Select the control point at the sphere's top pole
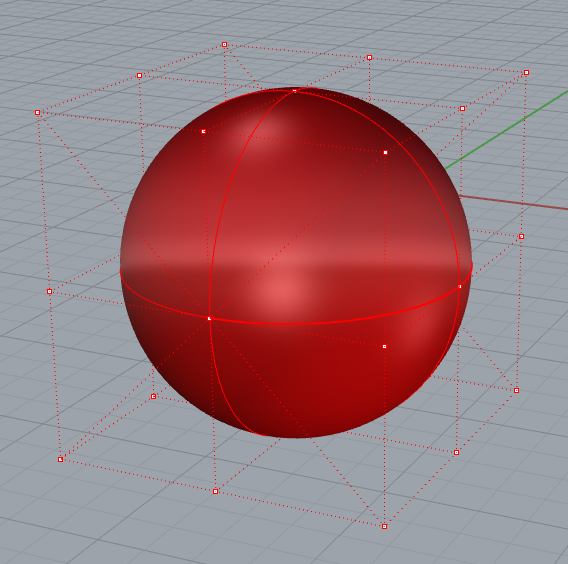 coord(295,91)
